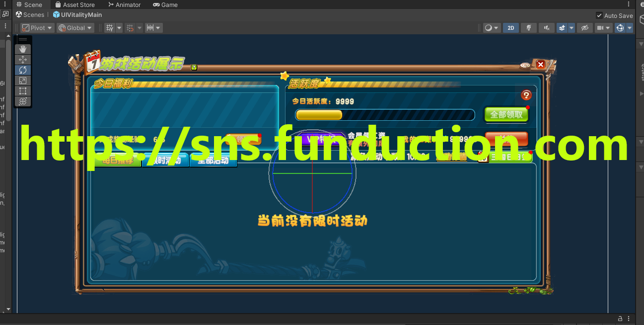Go to Scenes in the breadcrumb
Viewport: 644px width, 325px height.
tap(30, 15)
